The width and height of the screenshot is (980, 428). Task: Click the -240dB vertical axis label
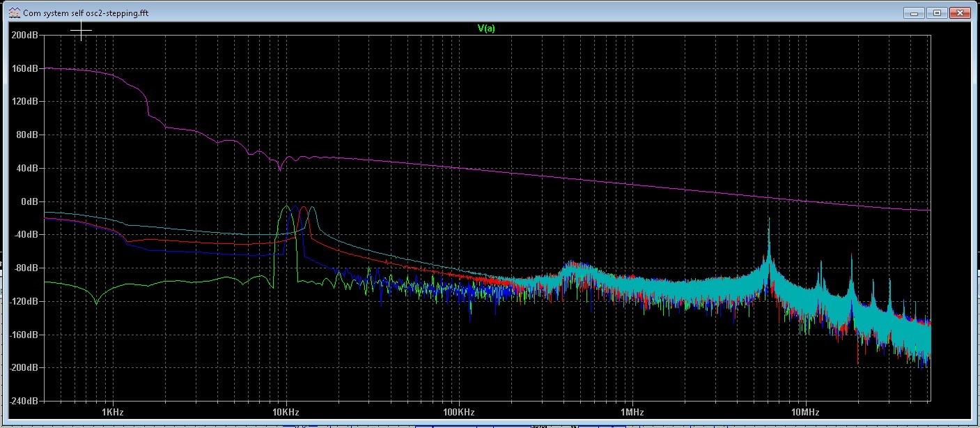point(26,402)
